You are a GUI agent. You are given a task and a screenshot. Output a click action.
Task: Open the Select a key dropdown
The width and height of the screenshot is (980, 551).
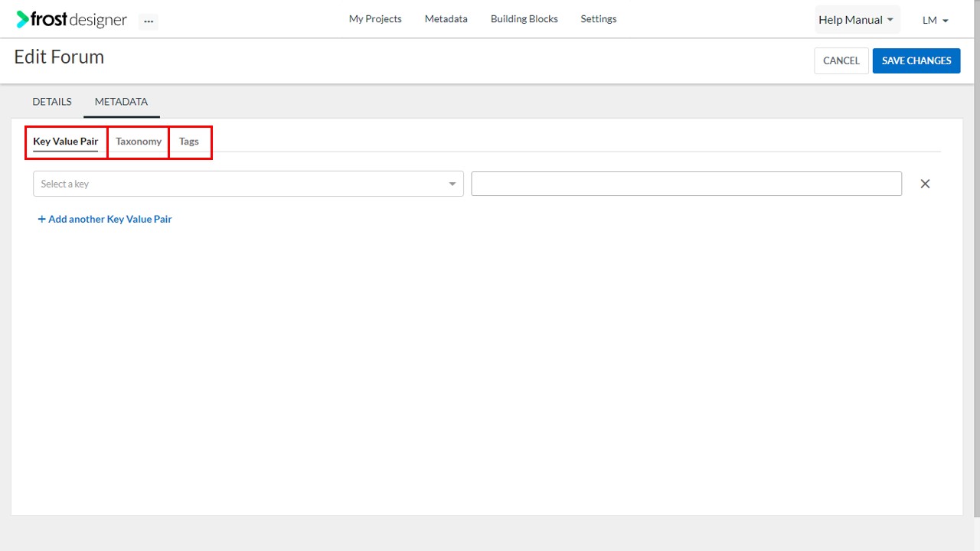pyautogui.click(x=248, y=184)
